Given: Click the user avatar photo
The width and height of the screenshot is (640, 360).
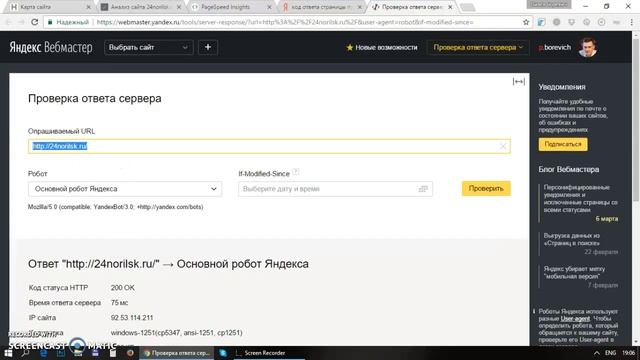Looking at the screenshot, I should [588, 47].
